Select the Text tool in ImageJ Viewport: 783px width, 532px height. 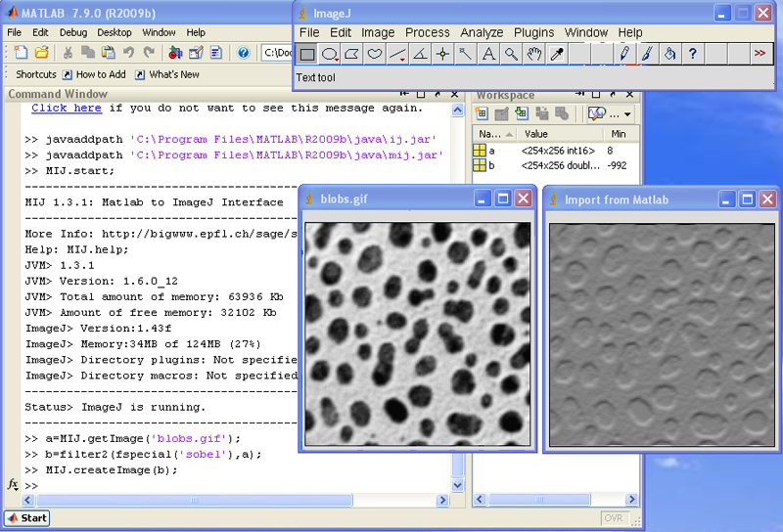[487, 55]
